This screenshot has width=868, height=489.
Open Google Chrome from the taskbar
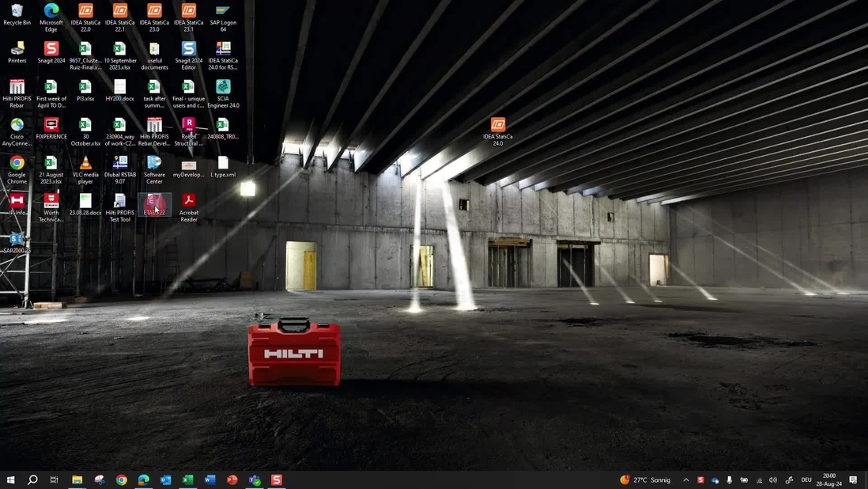point(121,480)
